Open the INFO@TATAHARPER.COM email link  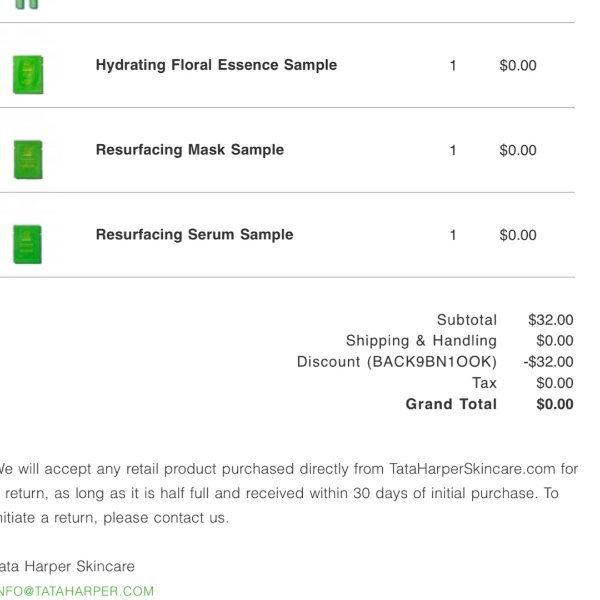77,591
